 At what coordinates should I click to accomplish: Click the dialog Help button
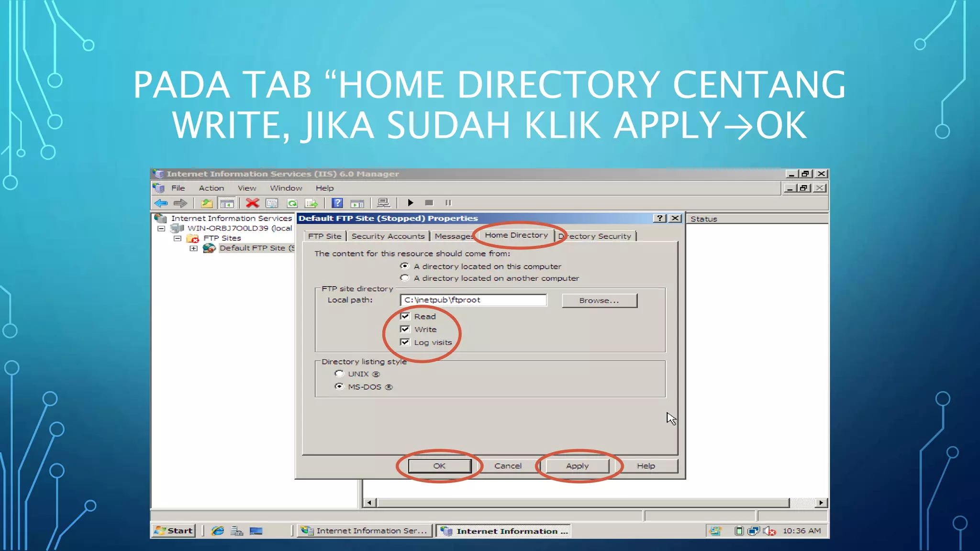[646, 466]
